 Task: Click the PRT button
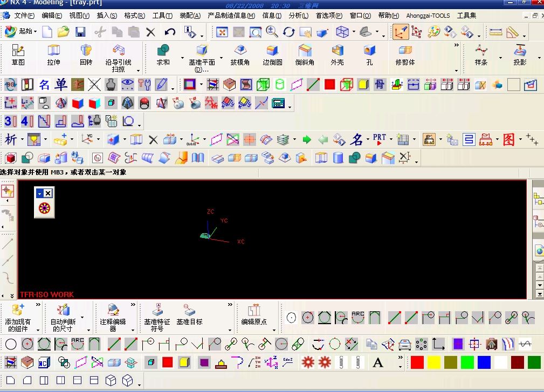379,139
